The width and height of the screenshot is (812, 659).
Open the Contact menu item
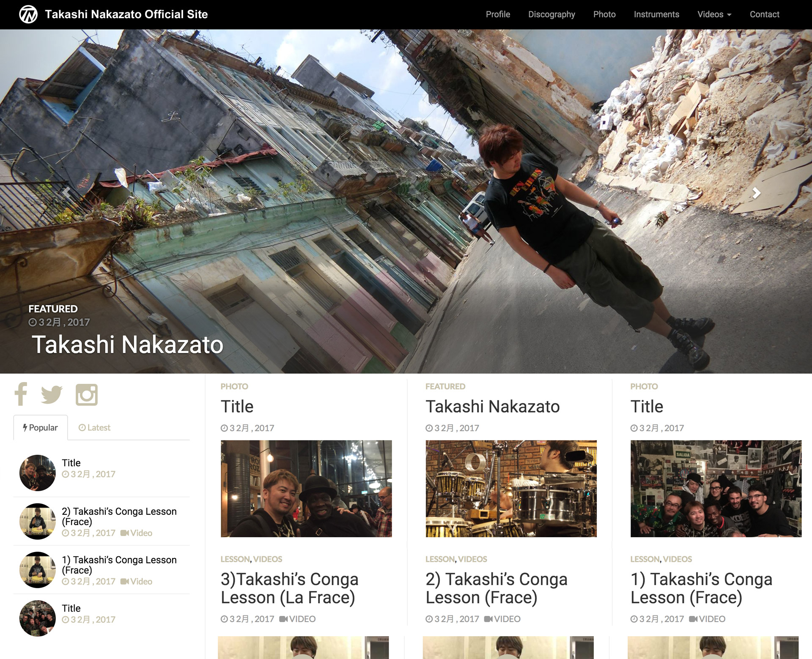tap(764, 14)
